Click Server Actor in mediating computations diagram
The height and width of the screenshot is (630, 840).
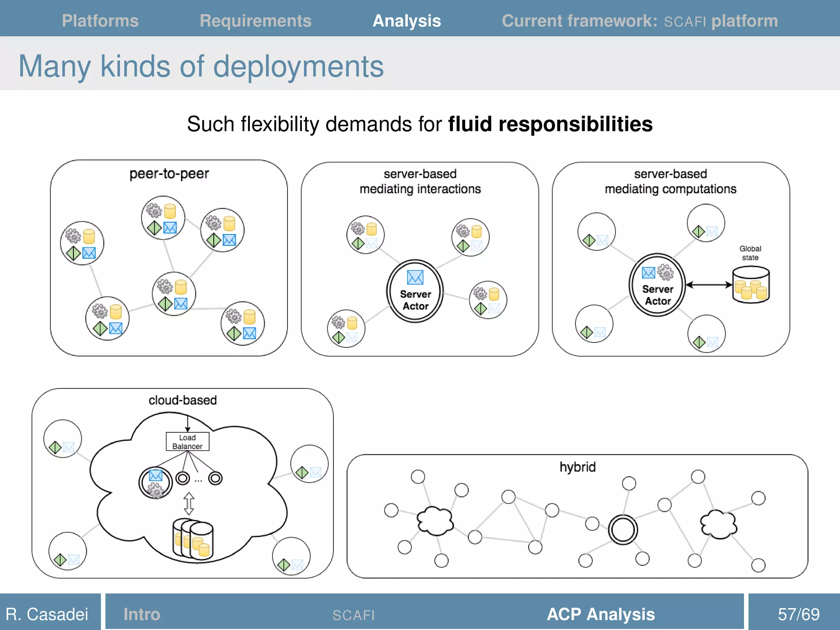click(657, 285)
